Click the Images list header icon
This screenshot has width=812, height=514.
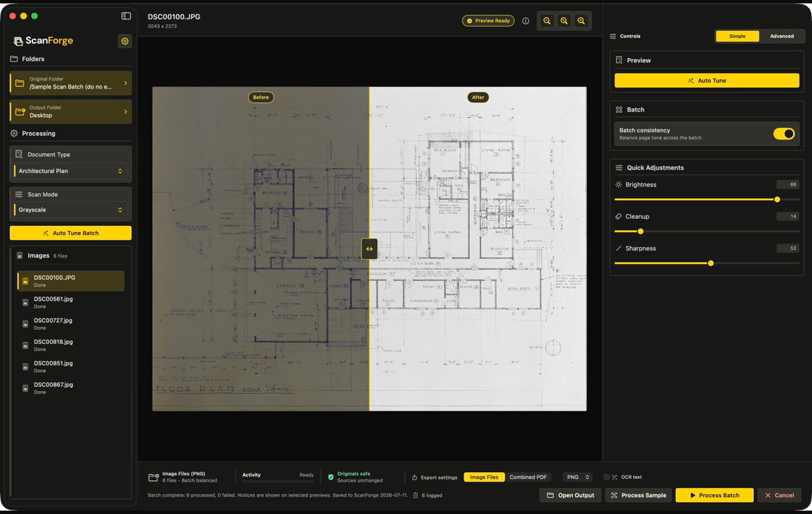tap(20, 256)
